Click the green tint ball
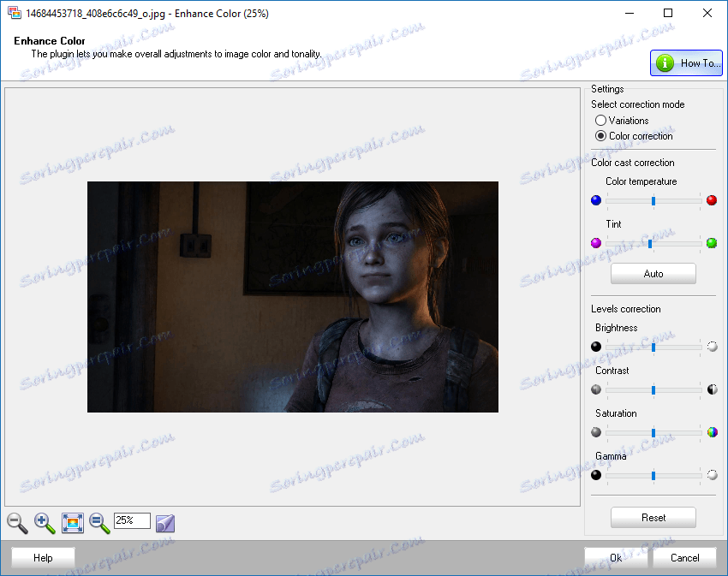Screen dimensions: 728x576 (711, 243)
